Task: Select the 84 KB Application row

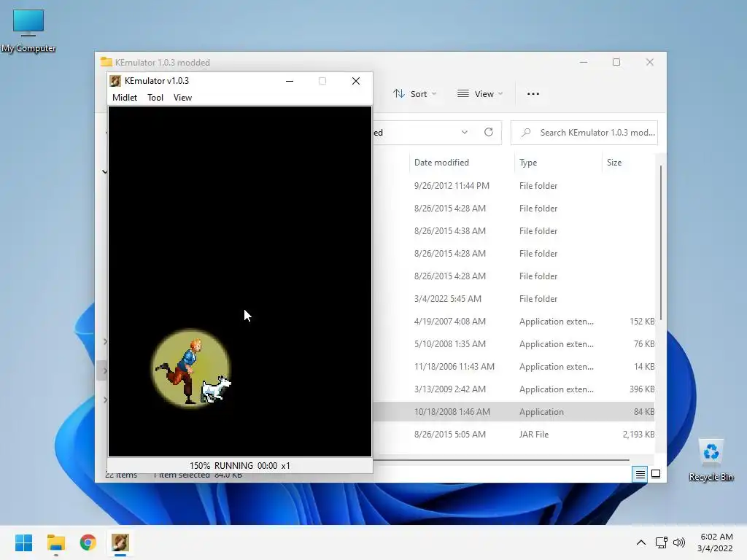Action: (514, 412)
